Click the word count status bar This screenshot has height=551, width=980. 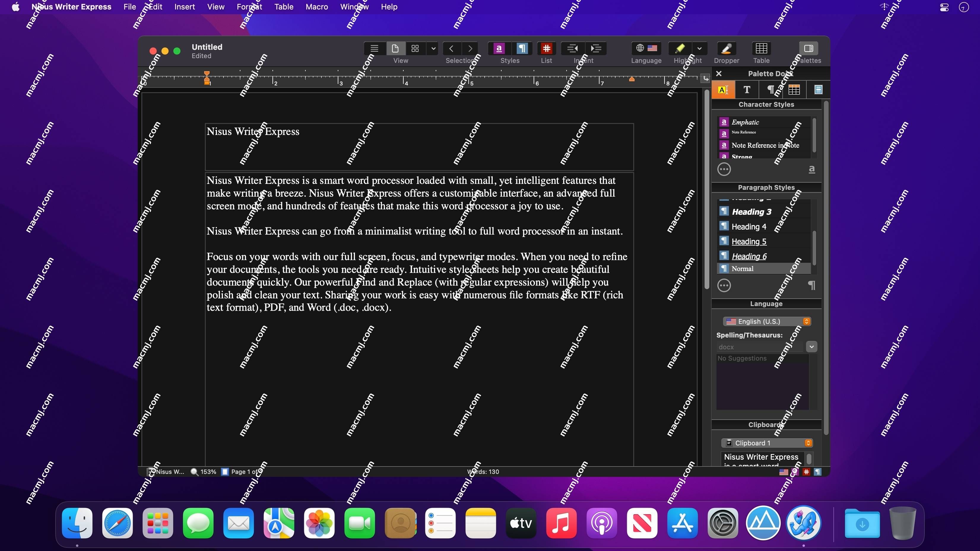(x=483, y=472)
